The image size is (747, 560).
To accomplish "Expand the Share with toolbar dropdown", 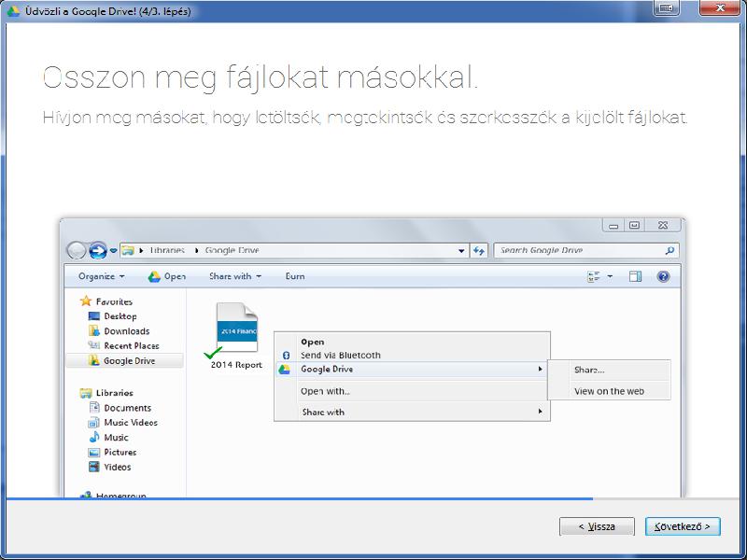I will (235, 276).
